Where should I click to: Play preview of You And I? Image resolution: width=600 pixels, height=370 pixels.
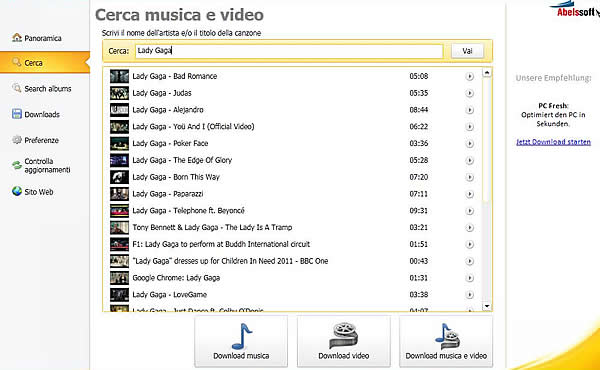point(470,127)
